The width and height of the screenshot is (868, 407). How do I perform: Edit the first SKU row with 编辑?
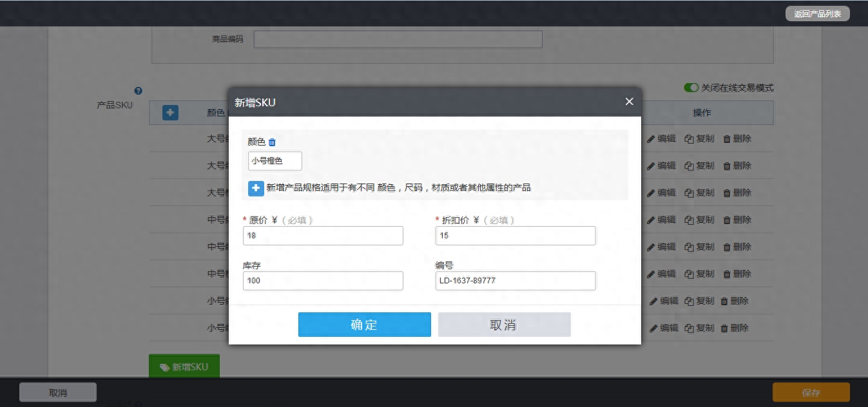(661, 138)
